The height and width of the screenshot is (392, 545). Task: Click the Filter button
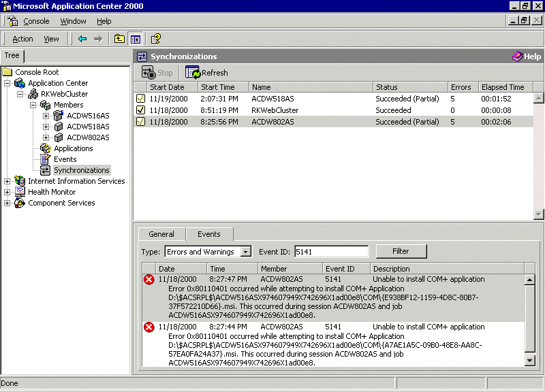point(401,251)
